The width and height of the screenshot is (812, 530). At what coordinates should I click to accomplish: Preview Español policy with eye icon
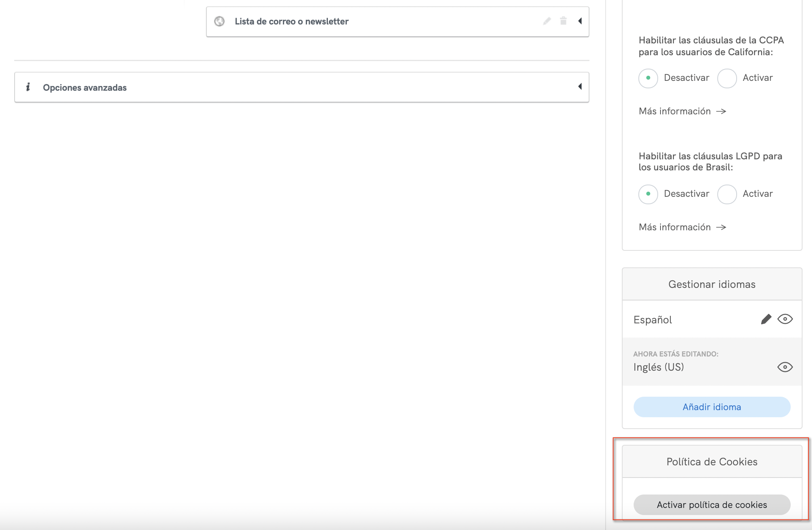[785, 319]
